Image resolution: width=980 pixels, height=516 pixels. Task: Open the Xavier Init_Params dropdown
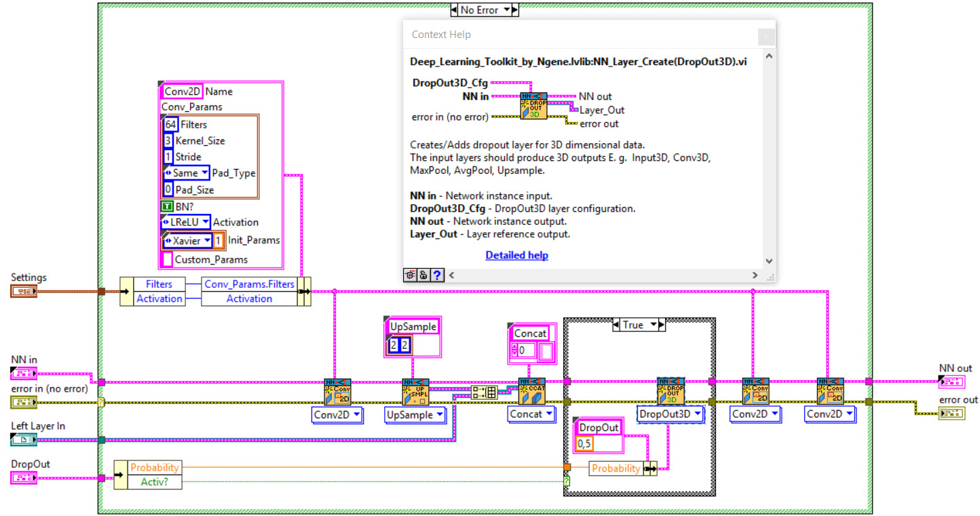pyautogui.click(x=187, y=240)
